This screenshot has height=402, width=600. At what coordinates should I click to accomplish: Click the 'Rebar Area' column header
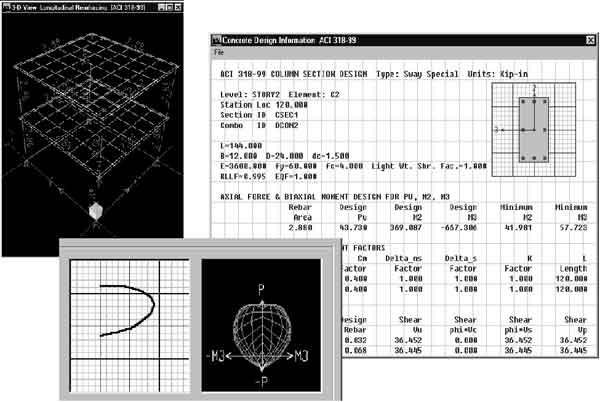[x=300, y=212]
